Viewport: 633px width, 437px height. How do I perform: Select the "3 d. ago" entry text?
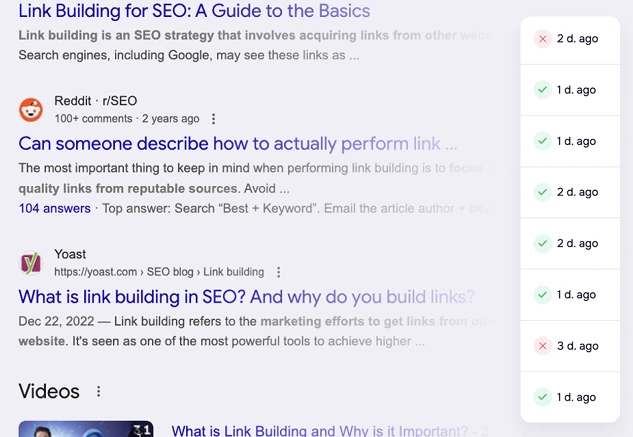click(577, 346)
